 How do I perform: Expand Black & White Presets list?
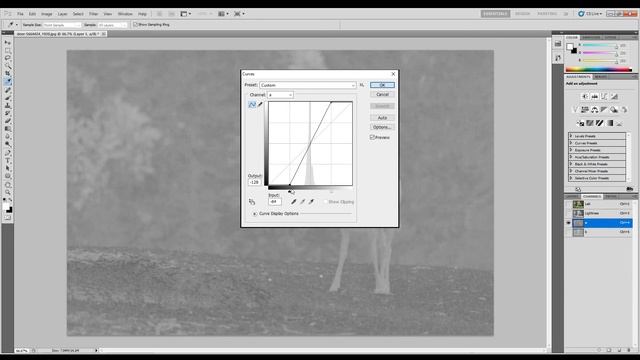[571, 164]
